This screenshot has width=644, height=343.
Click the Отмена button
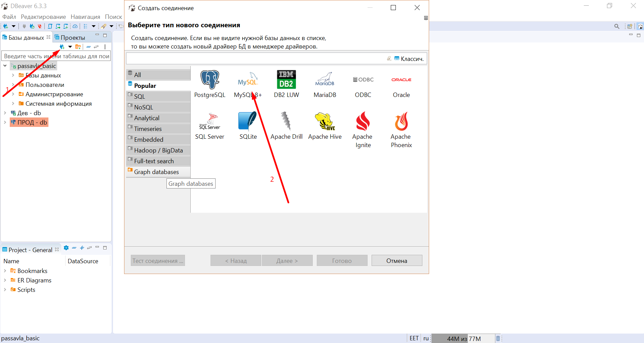pyautogui.click(x=397, y=261)
